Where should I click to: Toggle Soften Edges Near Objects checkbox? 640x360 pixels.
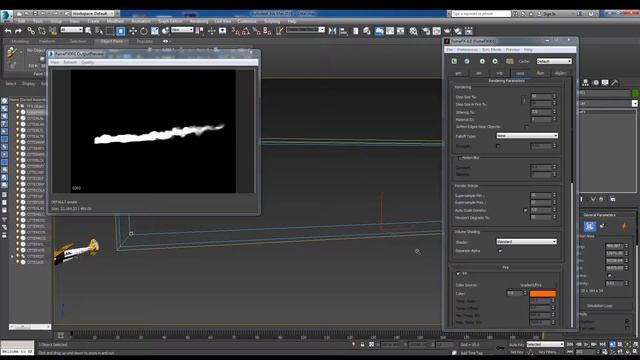coord(526,127)
